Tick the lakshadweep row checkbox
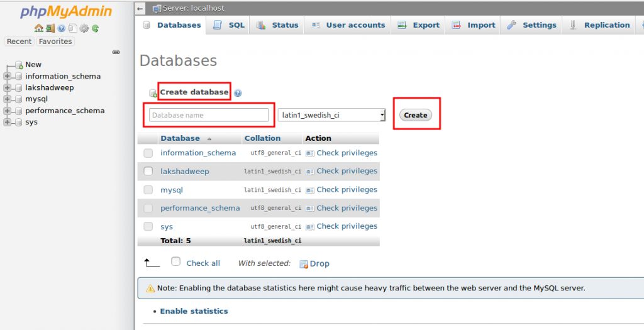Viewport: 644px width, 330px height. [148, 171]
